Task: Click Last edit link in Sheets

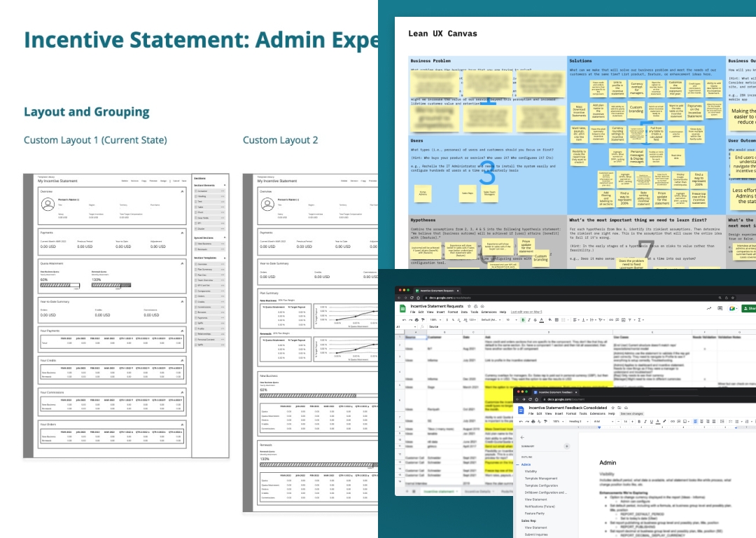Action: 526,312
